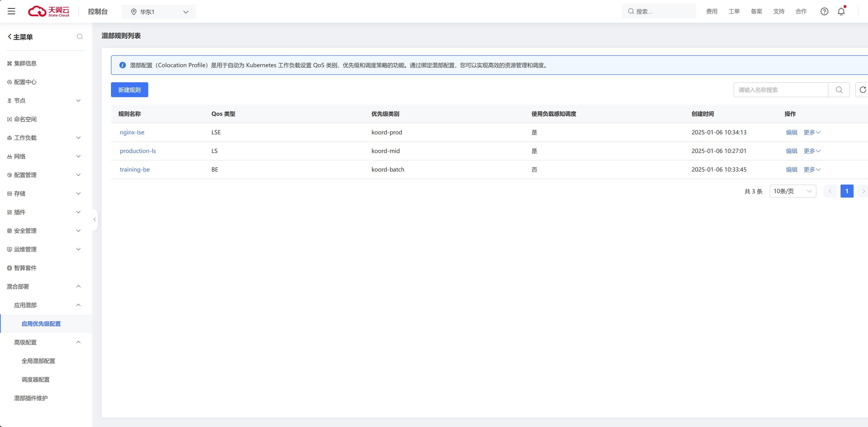Click the 命名空间 sidebar icon

(10, 119)
